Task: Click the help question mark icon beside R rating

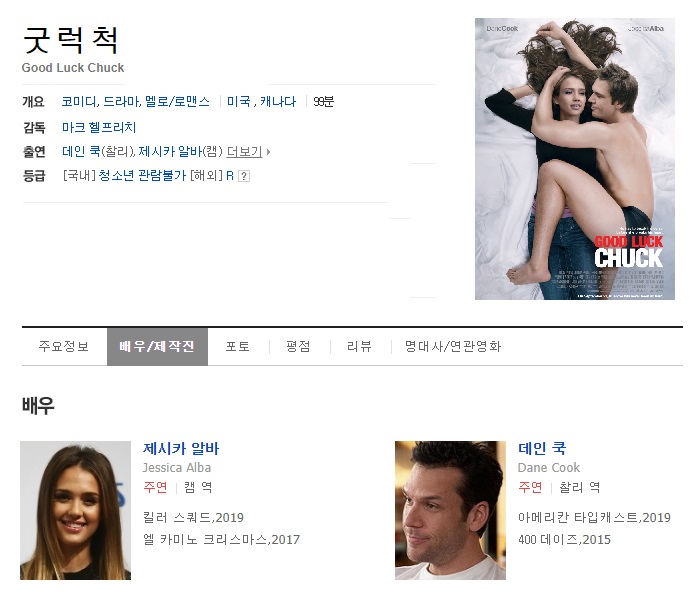Action: 244,176
